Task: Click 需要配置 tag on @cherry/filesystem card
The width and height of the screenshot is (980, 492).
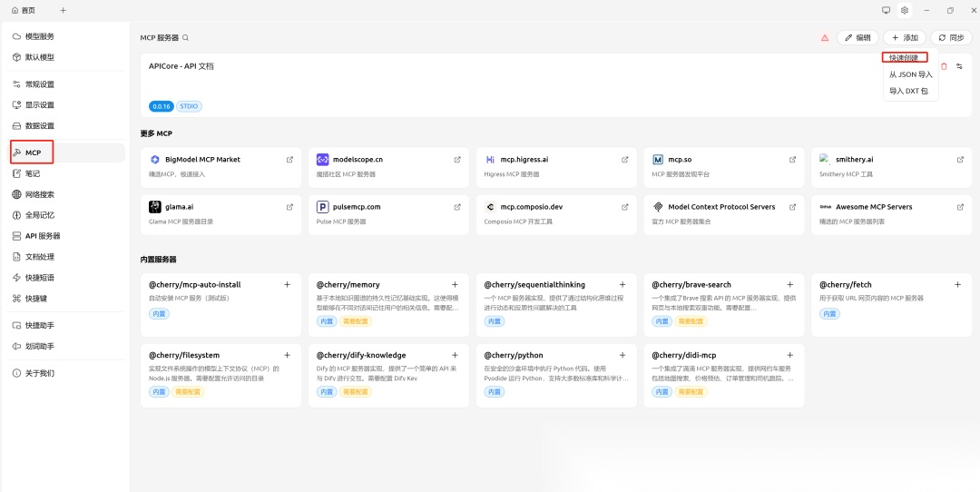Action: [x=188, y=392]
